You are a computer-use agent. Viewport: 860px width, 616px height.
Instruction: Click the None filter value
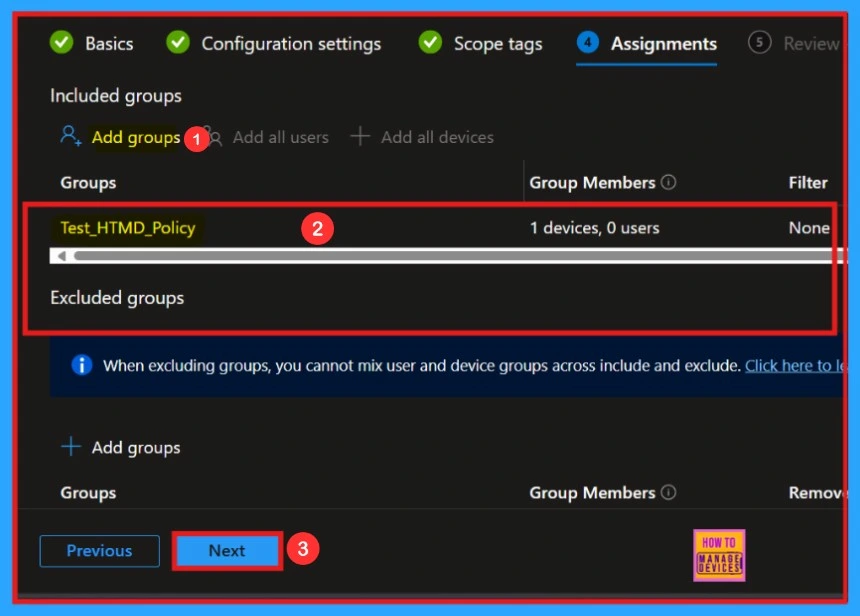[809, 228]
